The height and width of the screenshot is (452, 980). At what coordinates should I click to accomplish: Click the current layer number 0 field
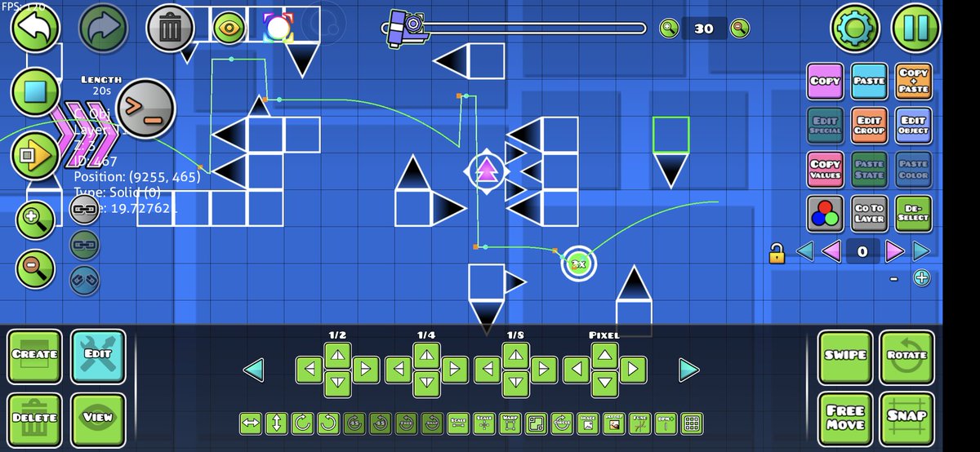click(863, 251)
